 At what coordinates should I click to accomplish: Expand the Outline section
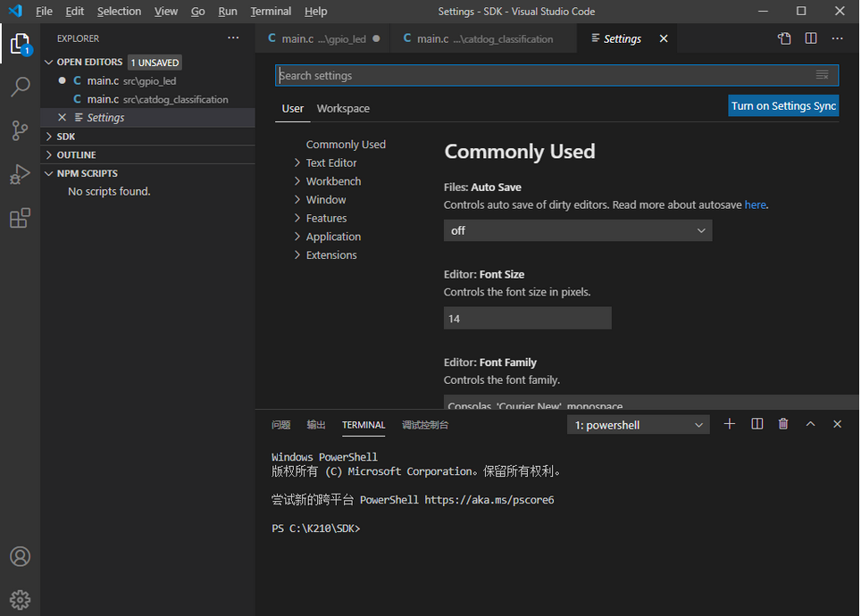point(49,154)
